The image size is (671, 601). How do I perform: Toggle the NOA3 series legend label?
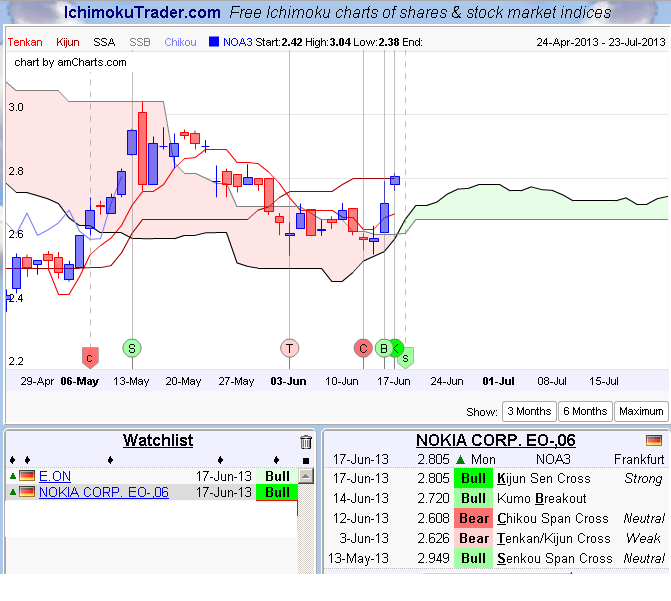[238, 42]
